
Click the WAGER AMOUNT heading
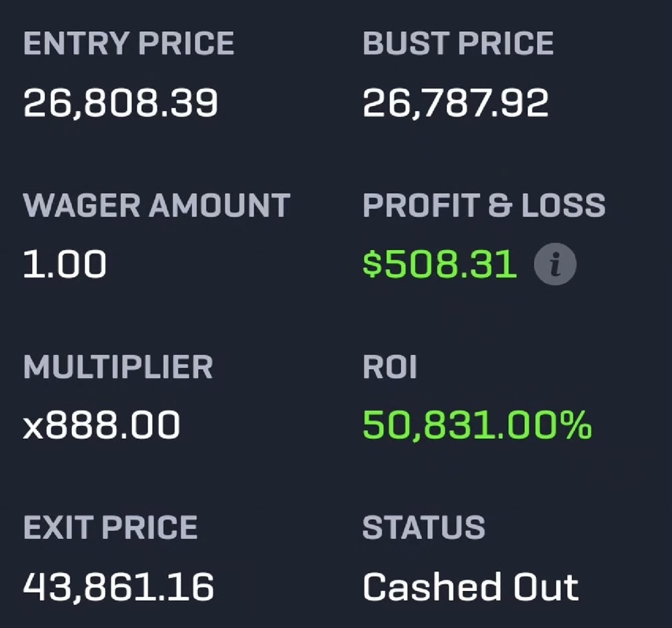(157, 204)
